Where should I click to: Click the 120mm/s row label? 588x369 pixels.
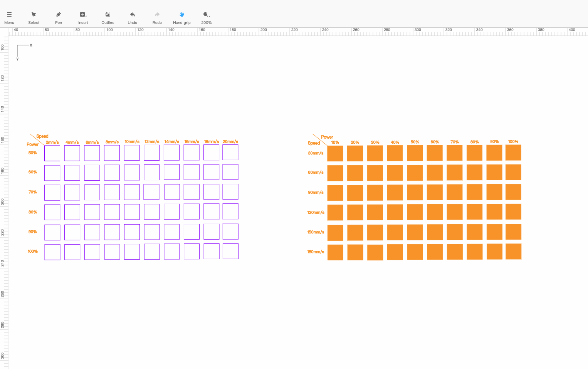(316, 213)
